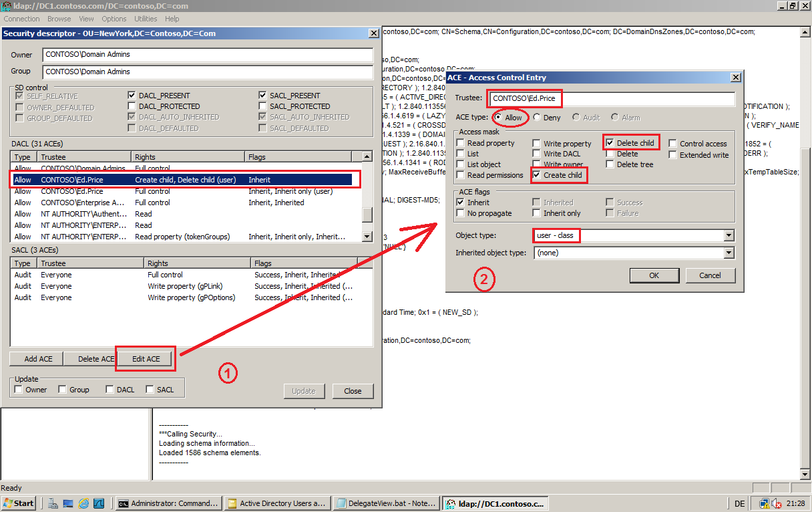Confirm the ACE dialog with OK

pyautogui.click(x=654, y=275)
